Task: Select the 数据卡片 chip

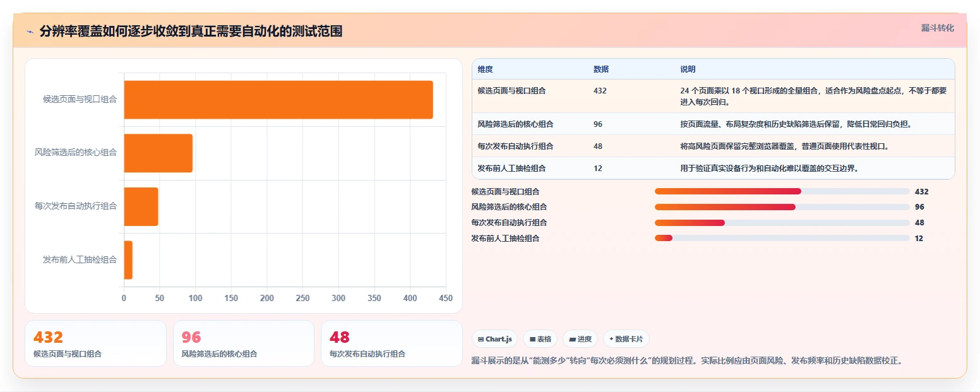Action: point(626,339)
